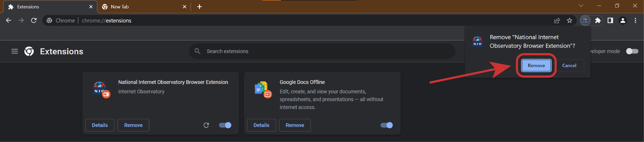
Task: Open Chrome three-dot menu
Action: pos(635,20)
